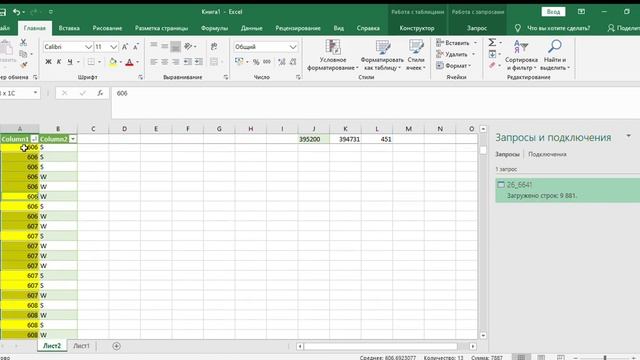The width and height of the screenshot is (640, 360).
Task: Open the font color dropdown arrow
Action: point(138,62)
